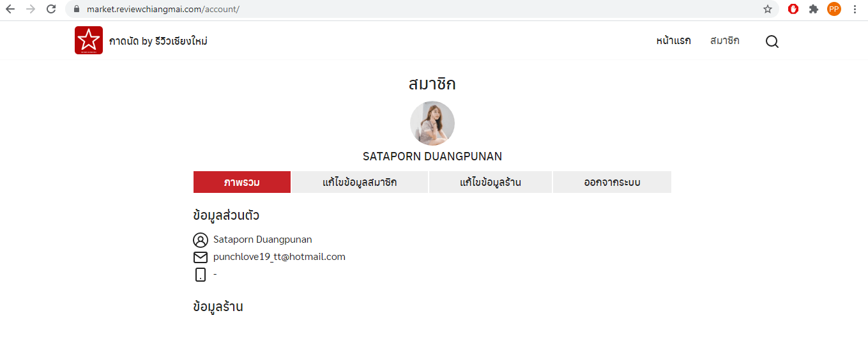The image size is (868, 343).
Task: Go to the หน้าแรก home link
Action: click(x=673, y=41)
